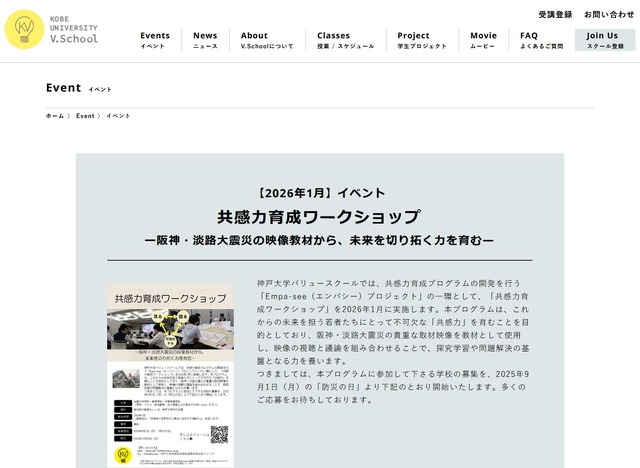Click the Kobe University V.School lightbulb logo
640x468 pixels.
point(24,29)
